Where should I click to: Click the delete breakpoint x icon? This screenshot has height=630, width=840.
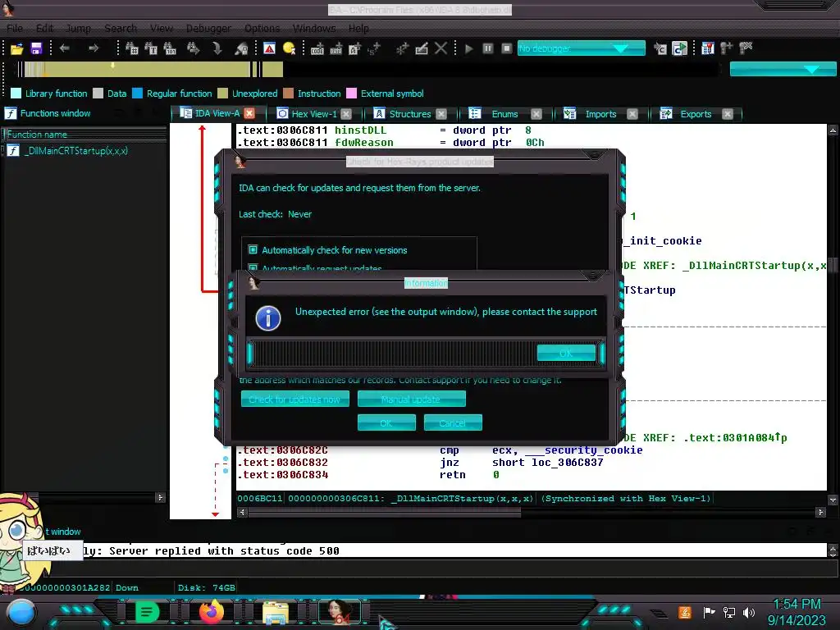click(x=746, y=48)
